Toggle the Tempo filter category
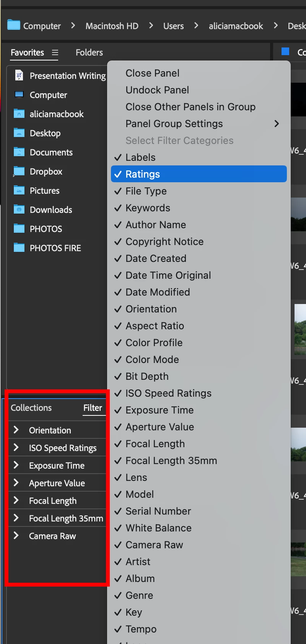This screenshot has height=644, width=306. point(199,629)
